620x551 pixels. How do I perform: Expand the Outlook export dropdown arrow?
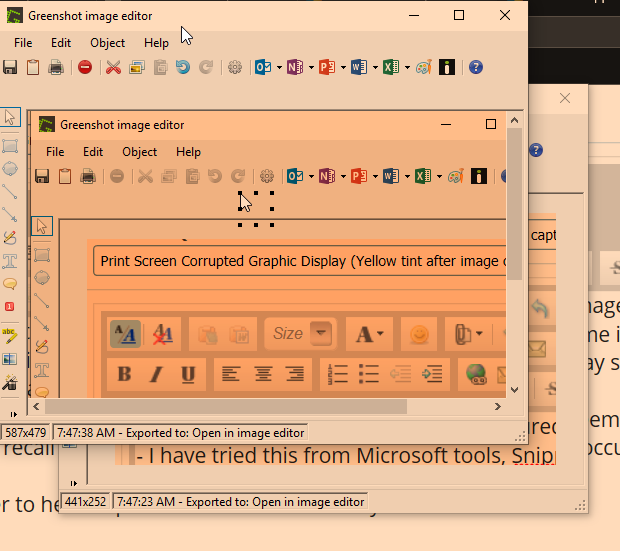click(279, 68)
